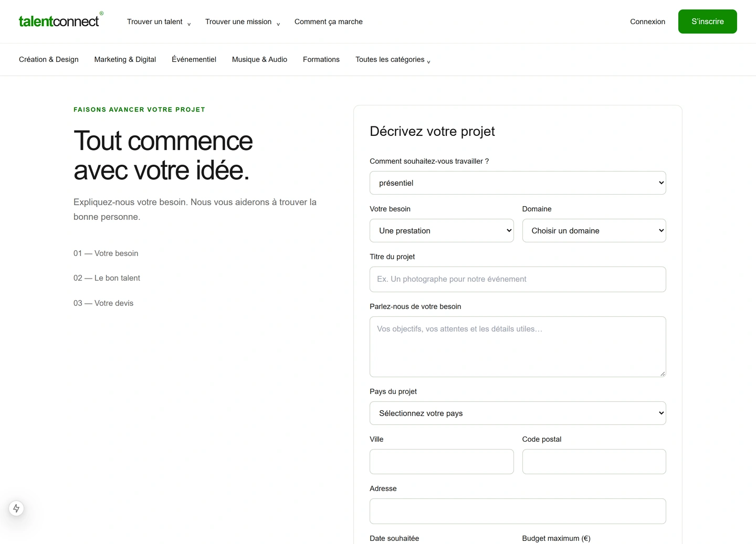Click the '03 — Votre devis' step text

[x=103, y=303]
